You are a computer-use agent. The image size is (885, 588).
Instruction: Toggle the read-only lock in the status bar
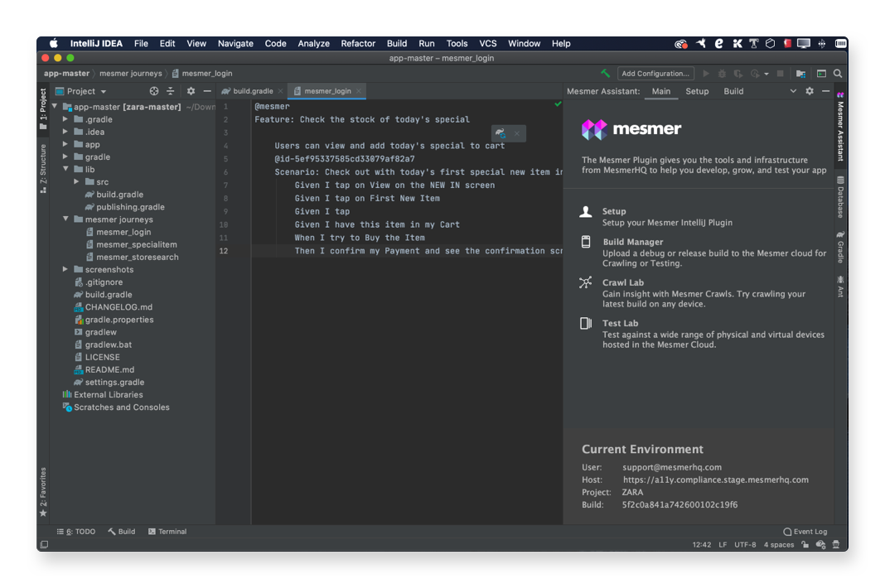(805, 545)
